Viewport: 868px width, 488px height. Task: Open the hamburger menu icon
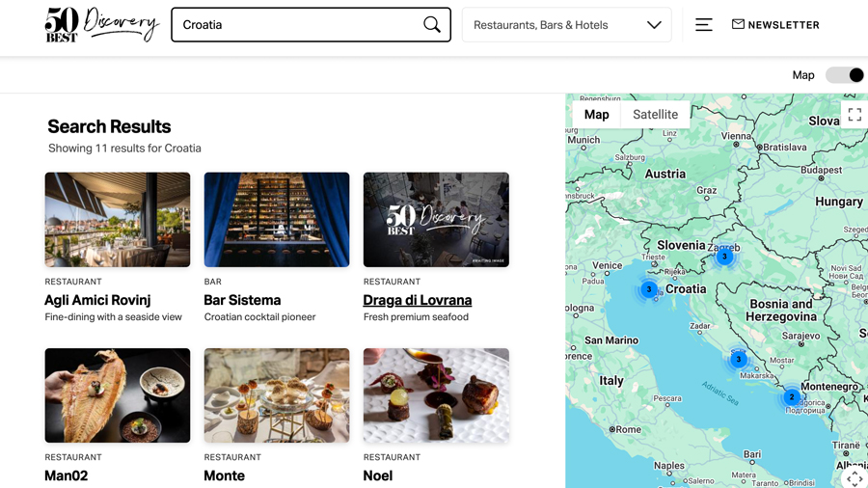(704, 25)
